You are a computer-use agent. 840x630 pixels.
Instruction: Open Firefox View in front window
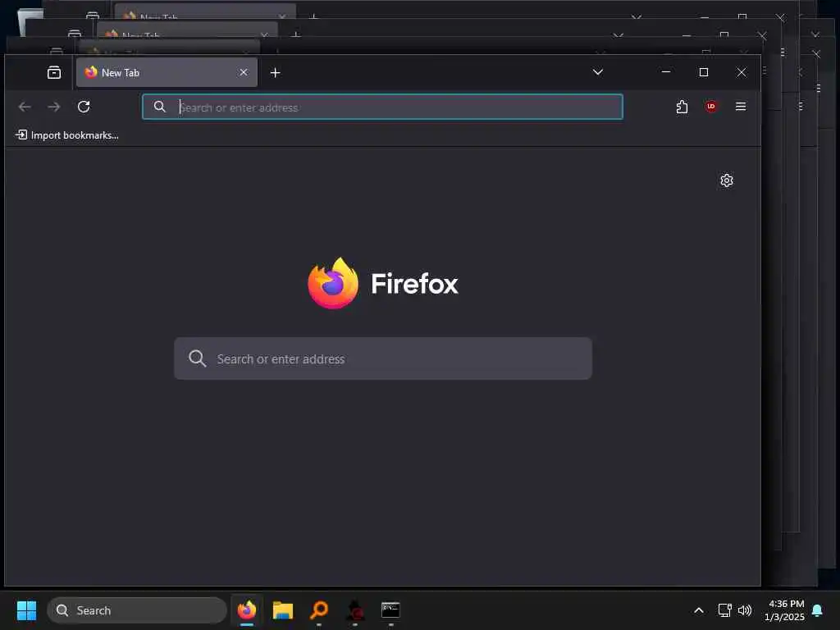[54, 72]
